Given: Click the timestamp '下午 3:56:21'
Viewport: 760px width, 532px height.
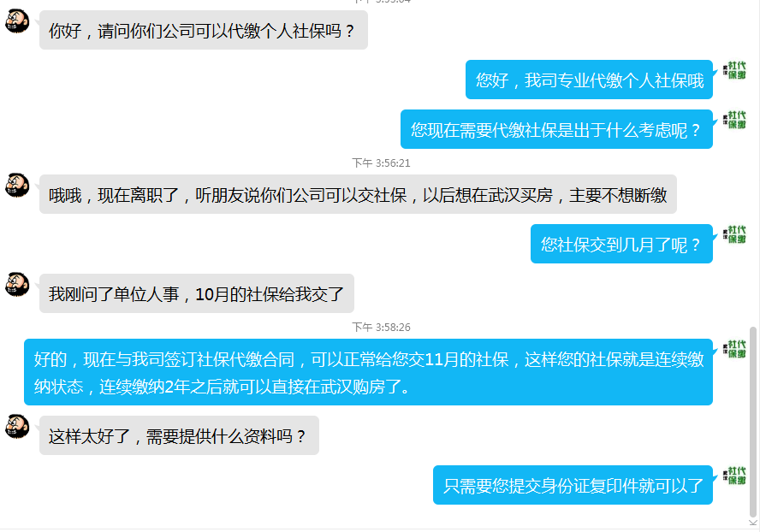Looking at the screenshot, I should (381, 163).
